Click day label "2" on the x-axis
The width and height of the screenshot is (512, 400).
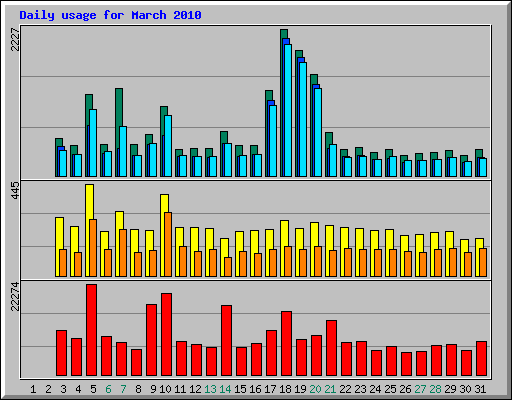click(48, 389)
